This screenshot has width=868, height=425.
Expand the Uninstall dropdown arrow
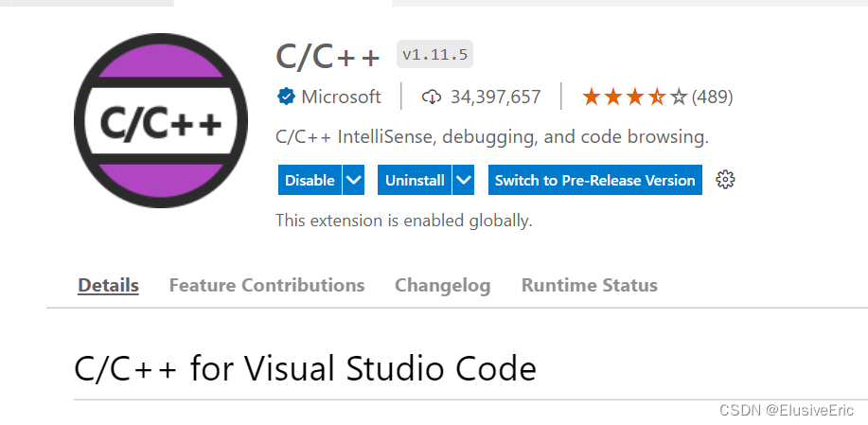[463, 180]
